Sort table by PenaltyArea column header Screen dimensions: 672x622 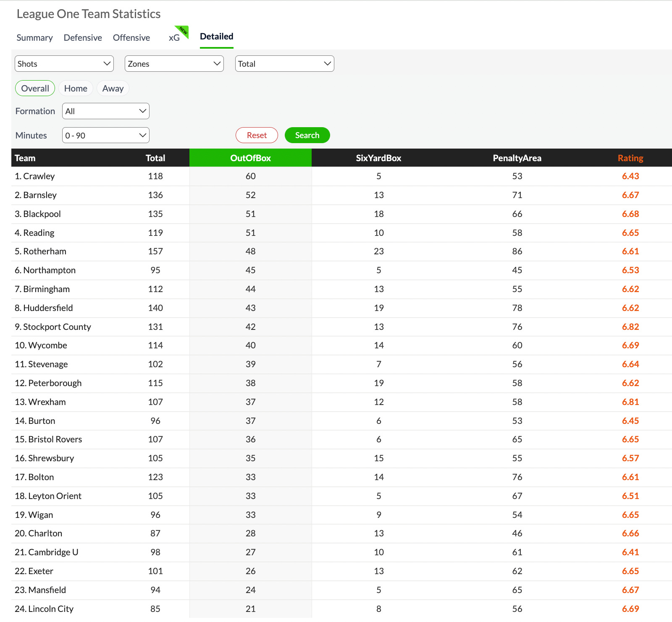coord(517,158)
